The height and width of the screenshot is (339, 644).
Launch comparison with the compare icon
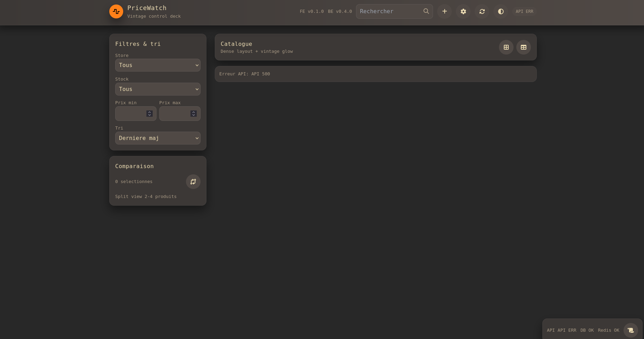tap(193, 182)
